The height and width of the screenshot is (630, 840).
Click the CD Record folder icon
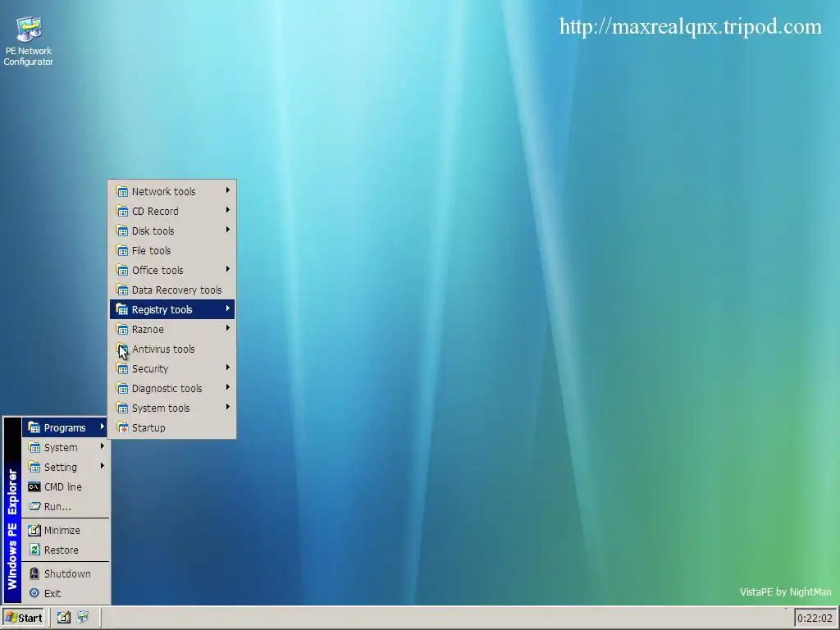point(122,211)
